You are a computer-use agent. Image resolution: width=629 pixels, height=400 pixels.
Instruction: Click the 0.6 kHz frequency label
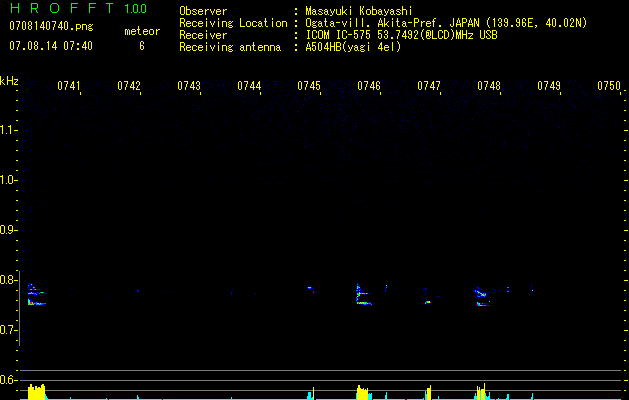(x=7, y=380)
